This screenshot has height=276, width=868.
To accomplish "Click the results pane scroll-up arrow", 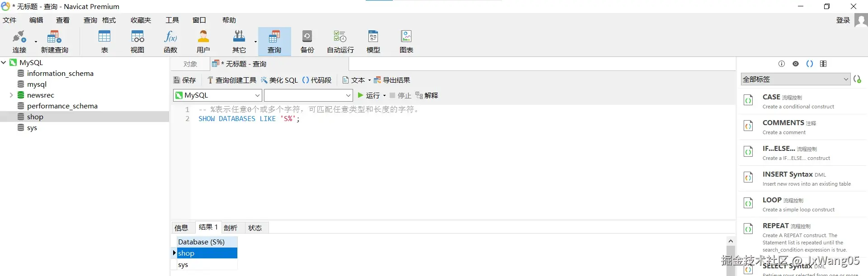I will tap(731, 241).
